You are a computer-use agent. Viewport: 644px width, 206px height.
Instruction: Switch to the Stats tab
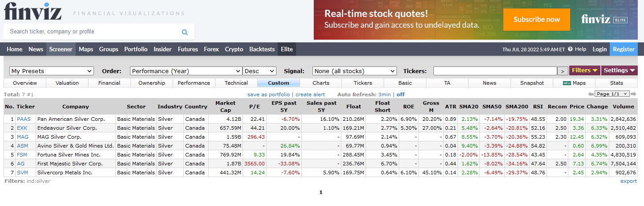[616, 83]
